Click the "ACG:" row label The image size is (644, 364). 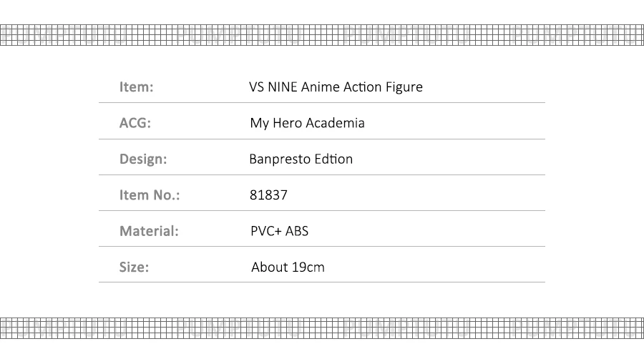tap(135, 123)
